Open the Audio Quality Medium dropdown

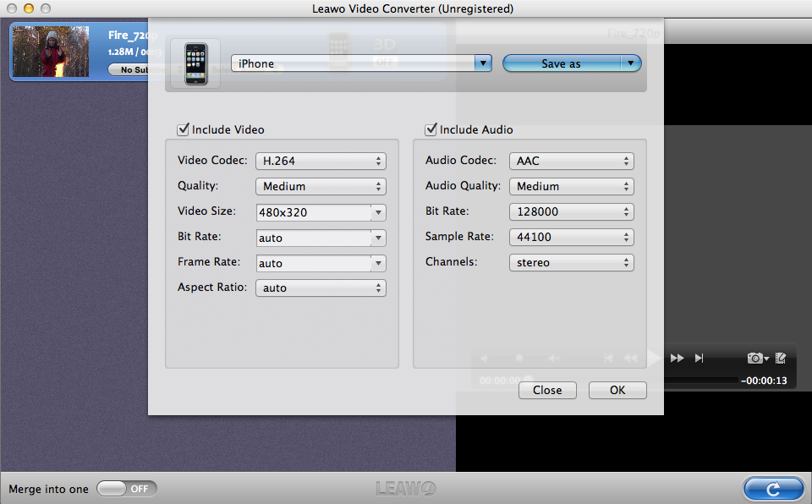572,187
